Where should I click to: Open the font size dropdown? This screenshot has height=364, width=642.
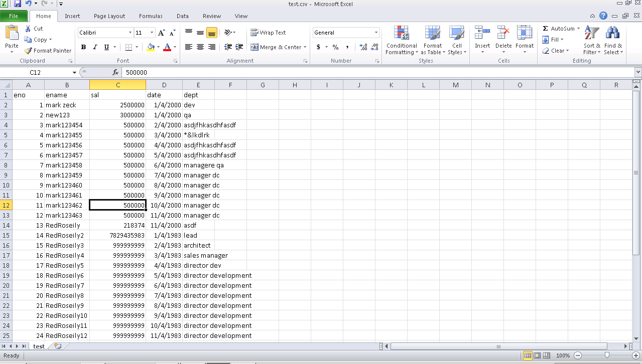pos(152,33)
